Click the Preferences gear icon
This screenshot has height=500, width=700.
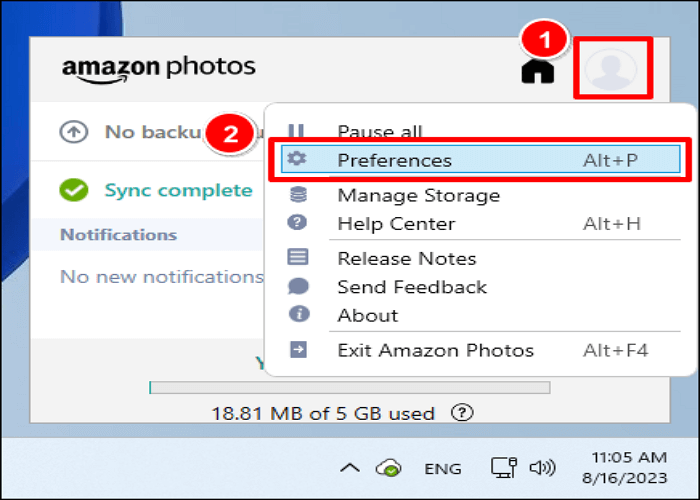[297, 158]
